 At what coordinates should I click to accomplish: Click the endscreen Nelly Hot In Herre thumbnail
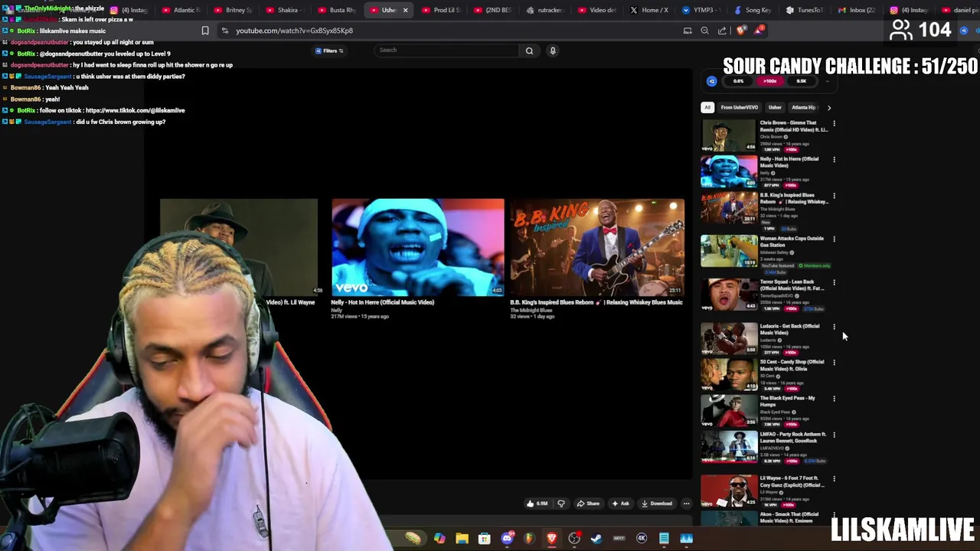[418, 247]
